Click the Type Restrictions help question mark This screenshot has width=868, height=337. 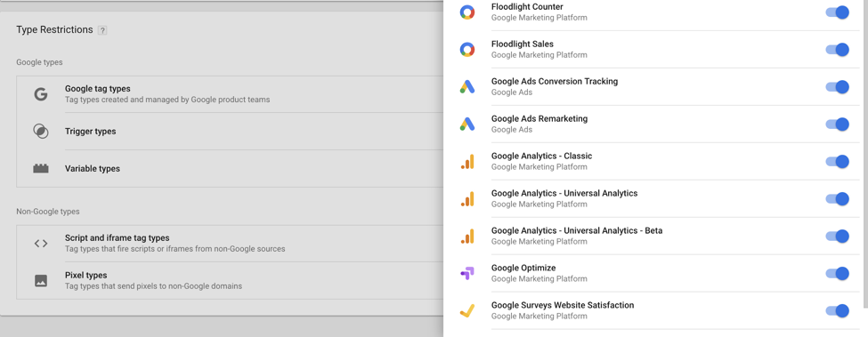[x=102, y=30]
